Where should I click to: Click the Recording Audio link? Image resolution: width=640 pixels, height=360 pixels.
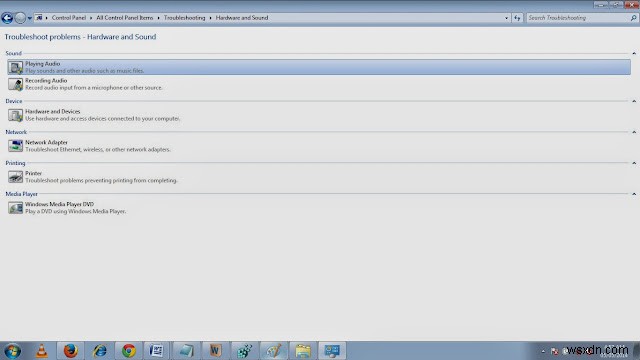pyautogui.click(x=46, y=81)
